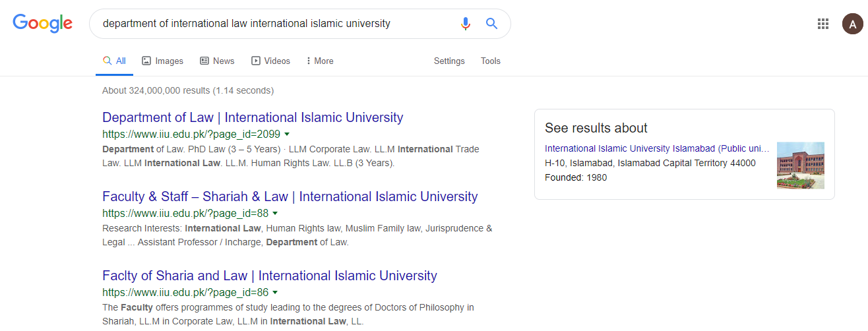Open the account profile avatar
The image size is (868, 331).
852,24
